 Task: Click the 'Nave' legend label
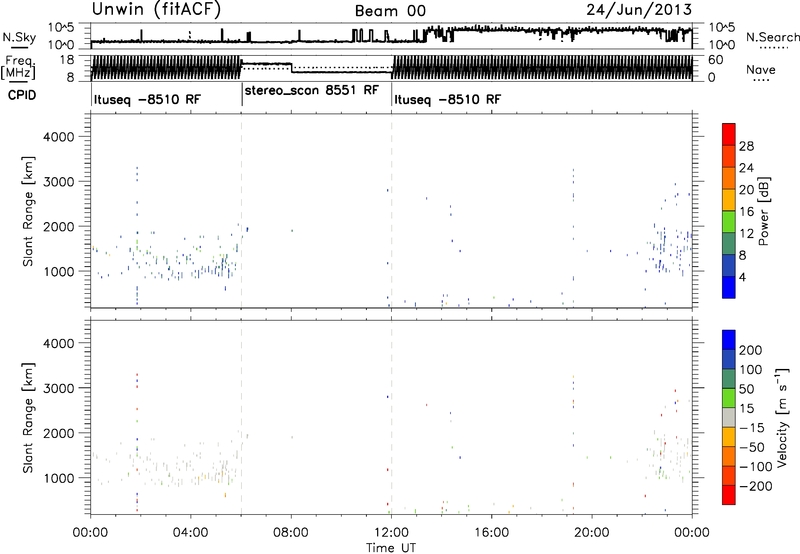click(761, 69)
